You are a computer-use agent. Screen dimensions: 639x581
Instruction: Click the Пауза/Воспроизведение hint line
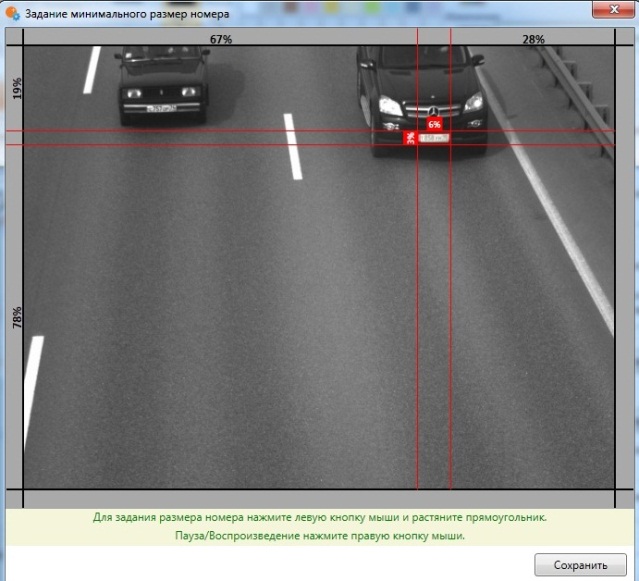tap(320, 535)
